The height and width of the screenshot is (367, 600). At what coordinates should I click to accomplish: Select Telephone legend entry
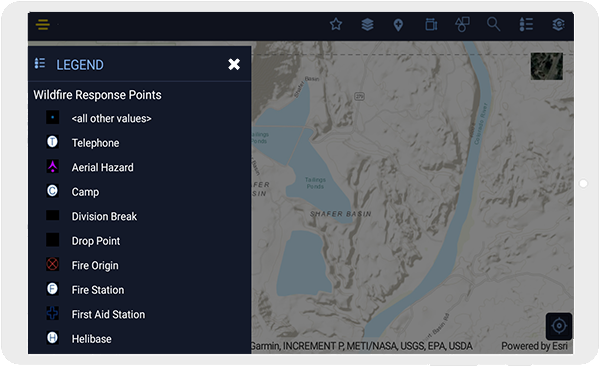click(x=95, y=143)
